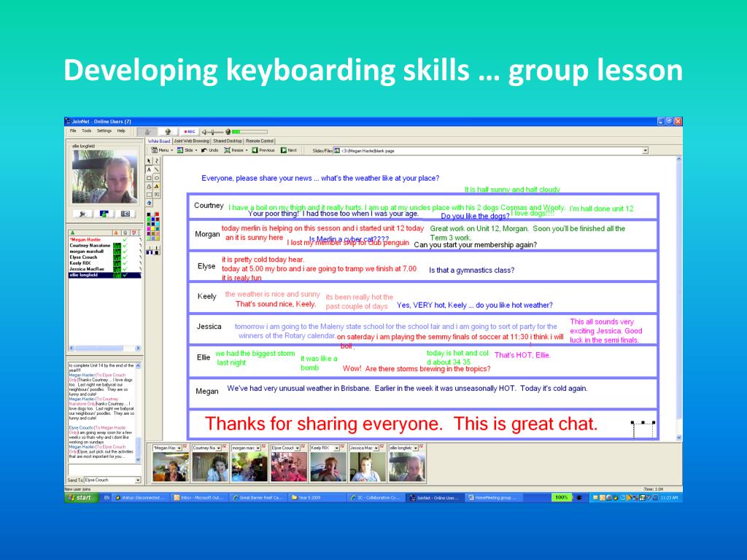Switch to the Joint Web Browsing tab

(192, 141)
